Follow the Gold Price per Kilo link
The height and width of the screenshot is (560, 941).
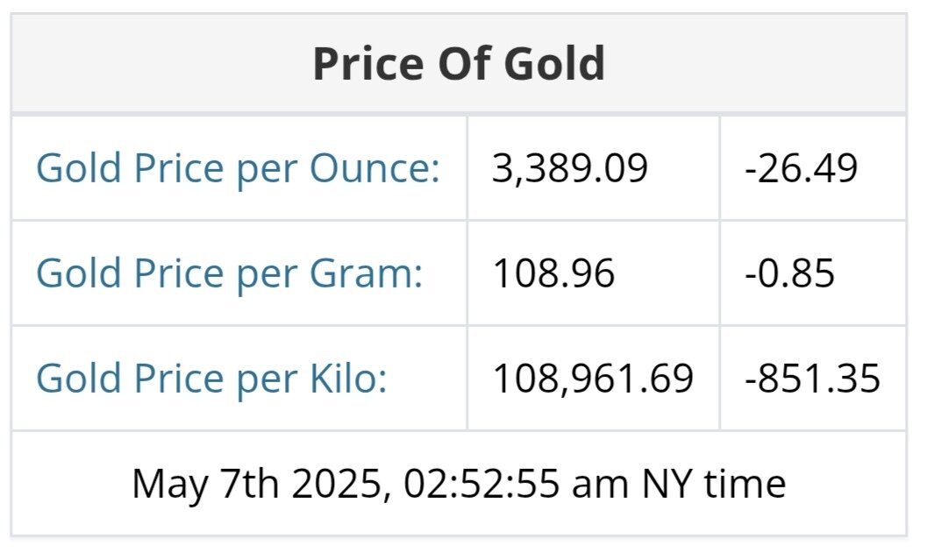click(x=210, y=378)
